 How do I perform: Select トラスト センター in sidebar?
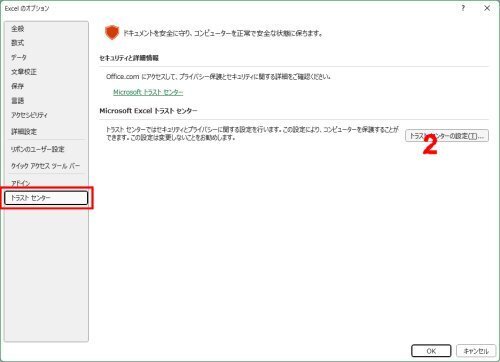46,198
